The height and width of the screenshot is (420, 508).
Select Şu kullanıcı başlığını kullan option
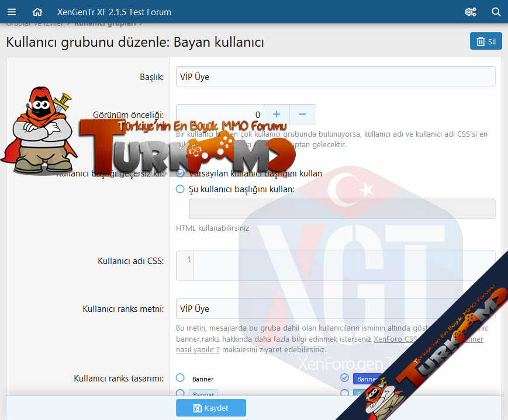coord(180,189)
